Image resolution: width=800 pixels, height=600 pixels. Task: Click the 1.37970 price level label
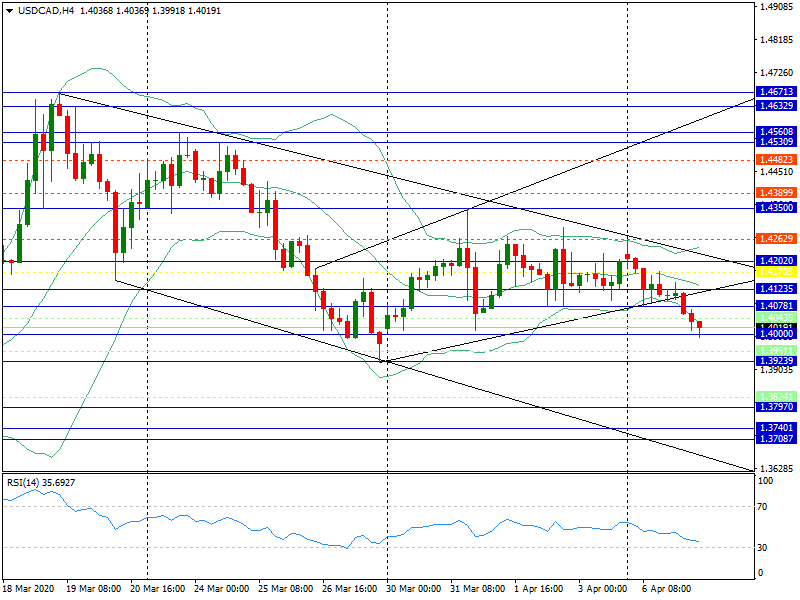[x=776, y=408]
